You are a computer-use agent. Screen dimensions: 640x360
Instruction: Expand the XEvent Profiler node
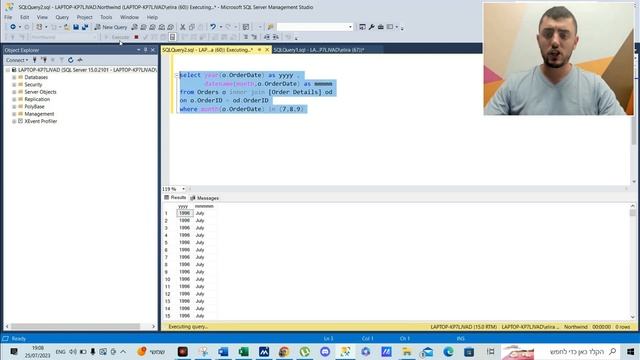point(14,121)
